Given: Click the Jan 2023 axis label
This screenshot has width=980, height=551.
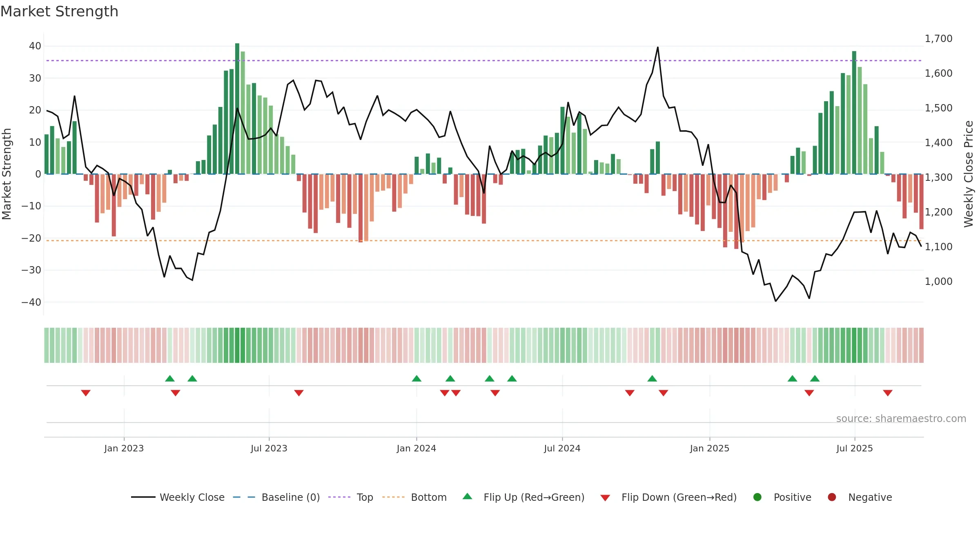Looking at the screenshot, I should pyautogui.click(x=124, y=449).
